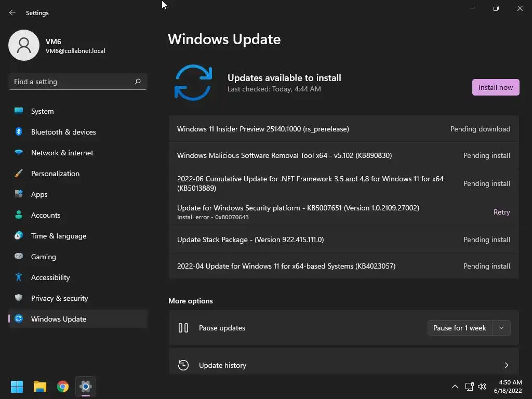Viewport: 532px width, 399px height.
Task: Click the large blue update sync icon
Action: [193, 83]
